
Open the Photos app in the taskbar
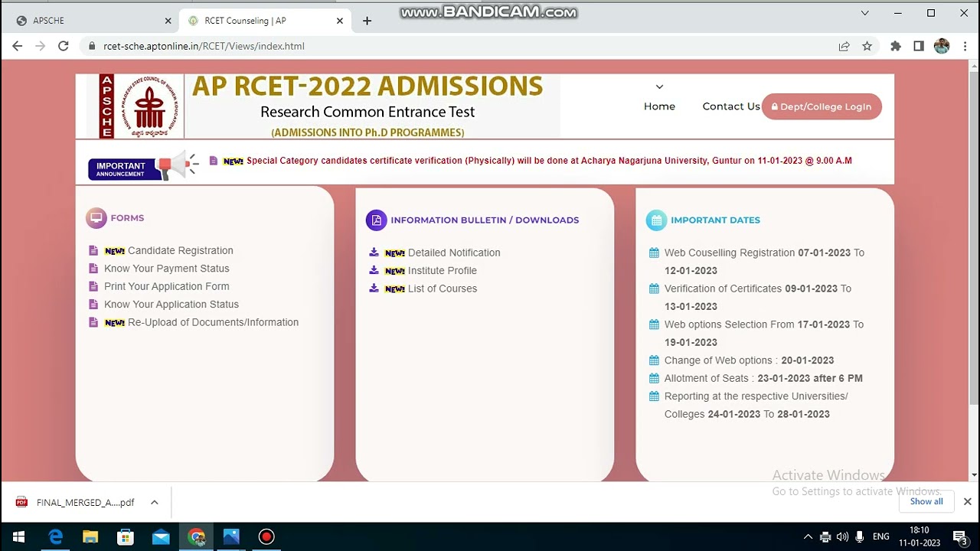click(231, 536)
